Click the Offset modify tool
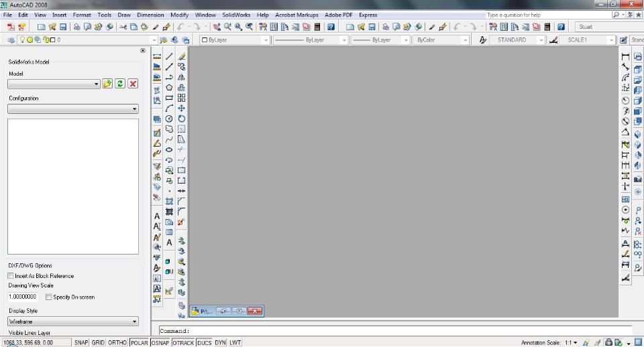 [x=182, y=87]
